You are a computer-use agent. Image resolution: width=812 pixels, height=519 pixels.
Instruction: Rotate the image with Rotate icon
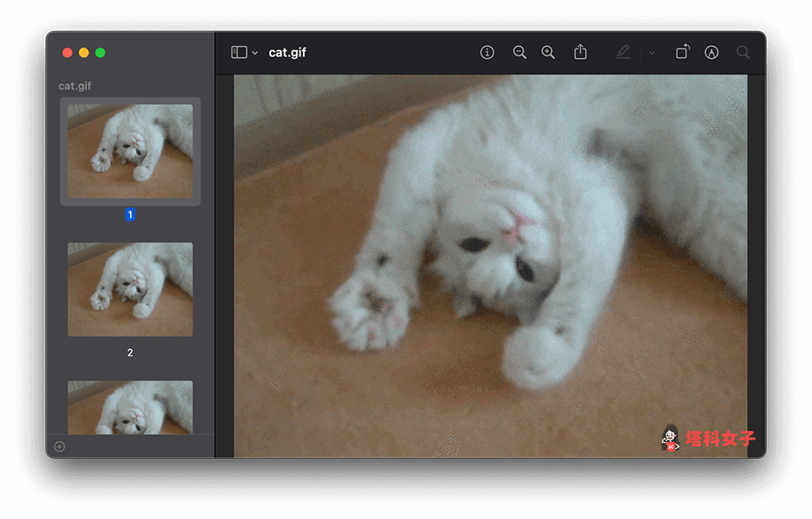[x=682, y=52]
